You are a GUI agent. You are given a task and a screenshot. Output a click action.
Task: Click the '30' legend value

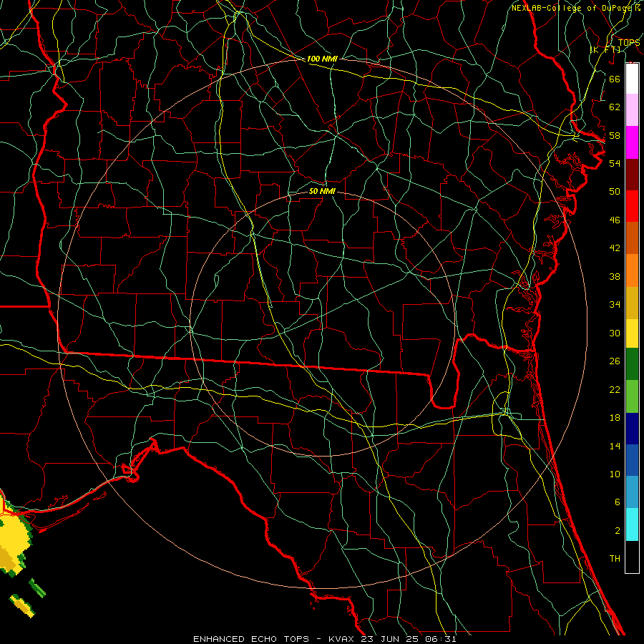coord(615,333)
